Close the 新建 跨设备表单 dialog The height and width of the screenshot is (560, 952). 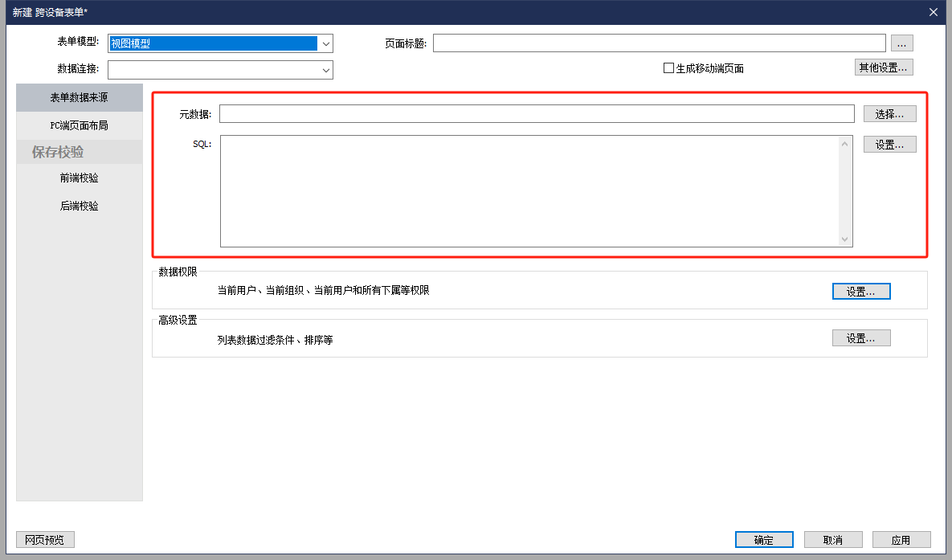coord(933,12)
